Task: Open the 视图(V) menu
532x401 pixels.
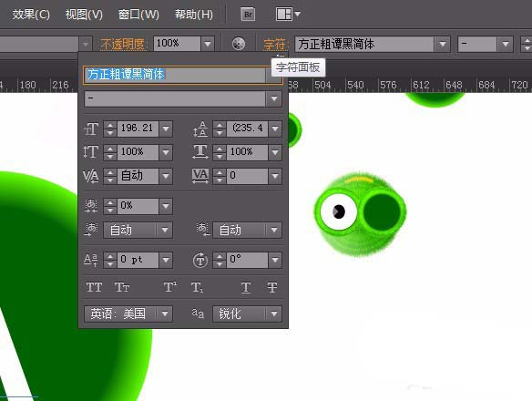Action: (84, 15)
